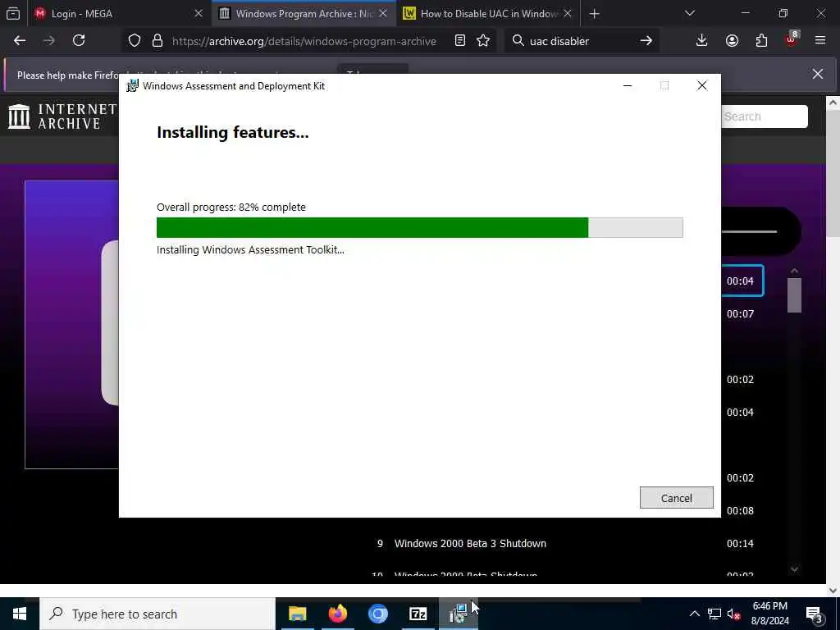Click the installer overall progress bar
This screenshot has height=630, width=840.
click(419, 228)
